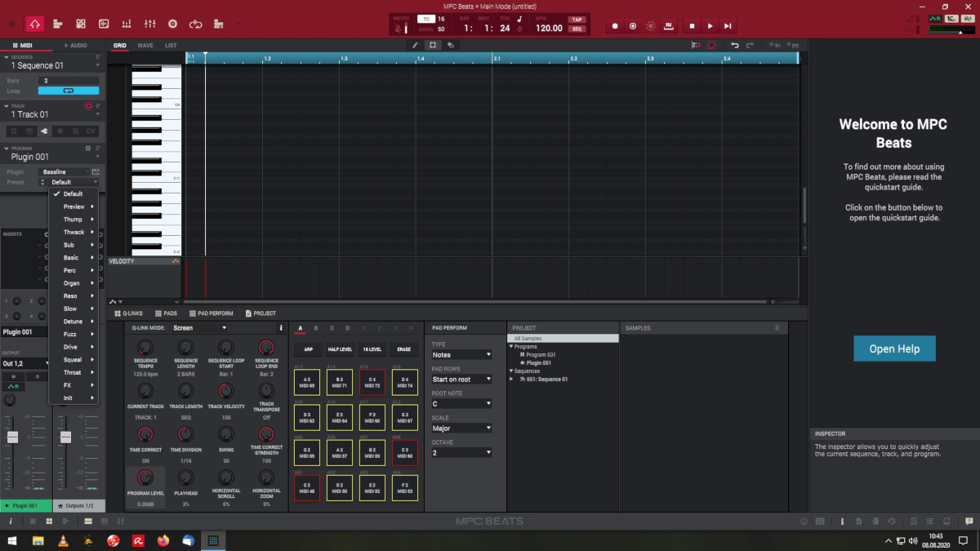
Task: Open the Octave dropdown
Action: pyautogui.click(x=461, y=453)
